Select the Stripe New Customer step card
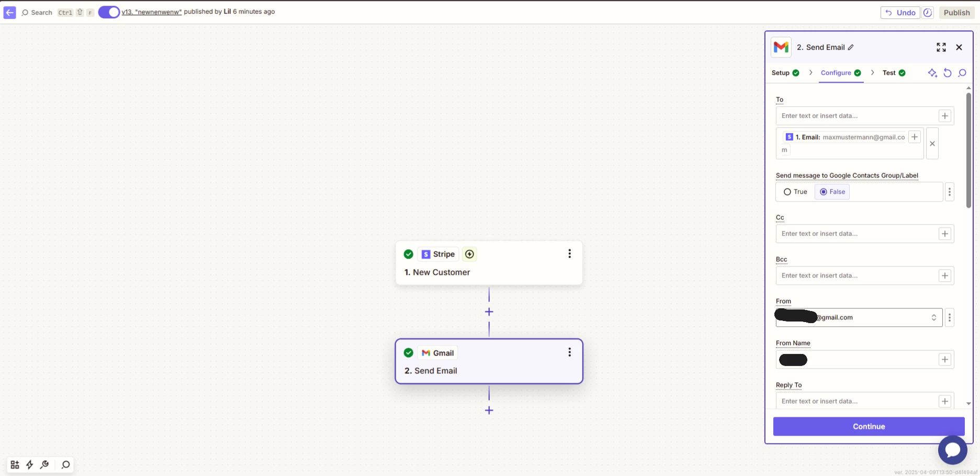Viewport: 980px width, 476px height. click(489, 263)
